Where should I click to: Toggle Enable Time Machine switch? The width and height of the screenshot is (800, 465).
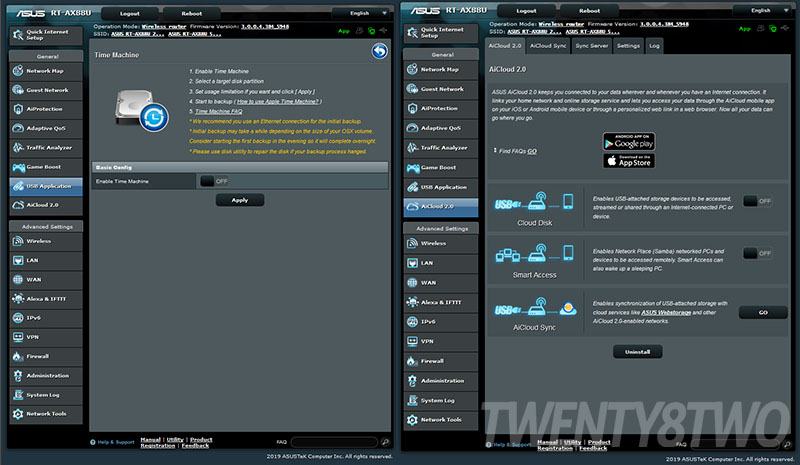click(x=214, y=181)
